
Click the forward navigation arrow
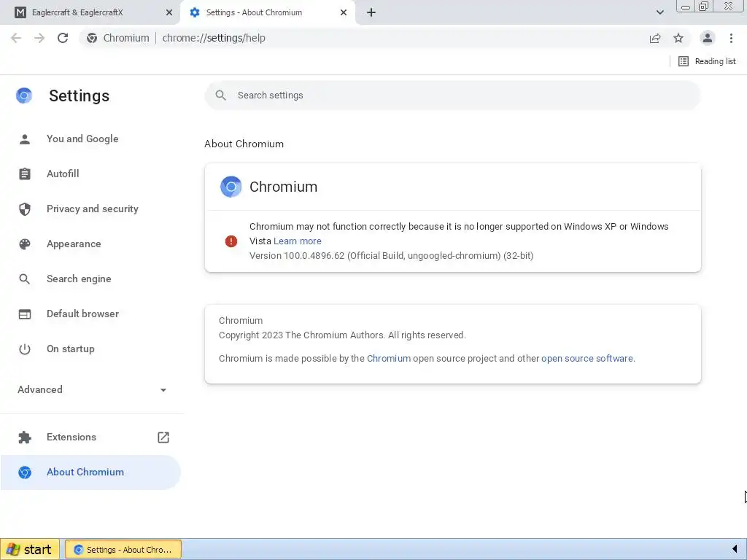point(39,38)
